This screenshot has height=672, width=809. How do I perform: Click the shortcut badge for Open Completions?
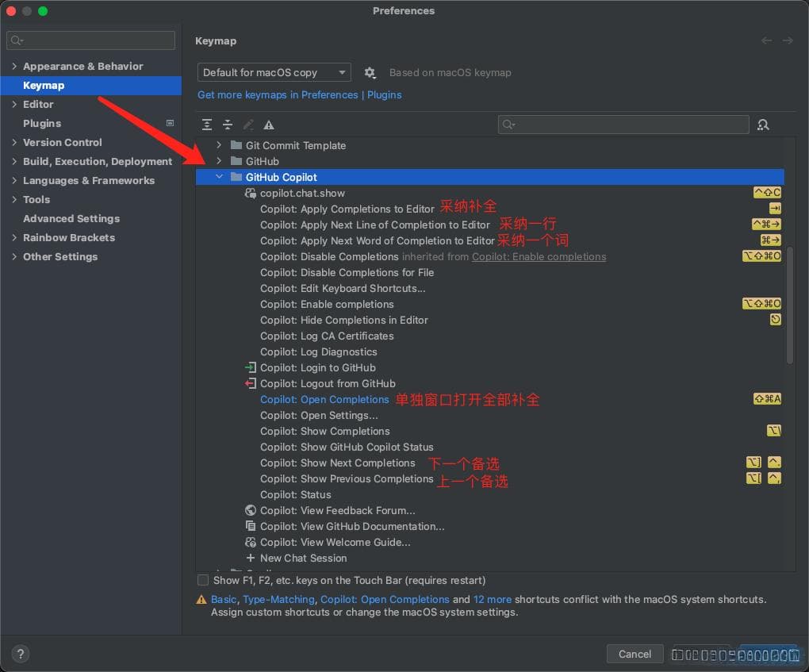[767, 398]
